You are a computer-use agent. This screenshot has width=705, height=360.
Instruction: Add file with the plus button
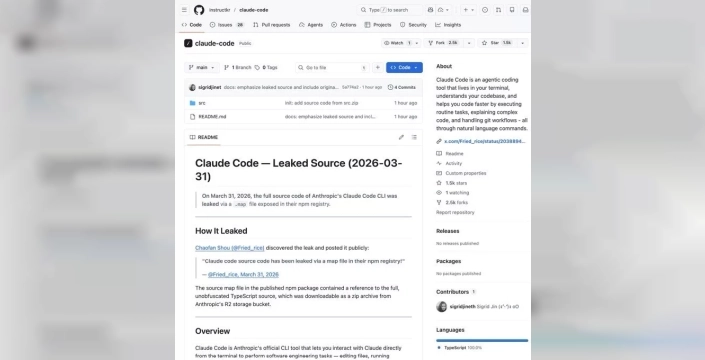(378, 67)
